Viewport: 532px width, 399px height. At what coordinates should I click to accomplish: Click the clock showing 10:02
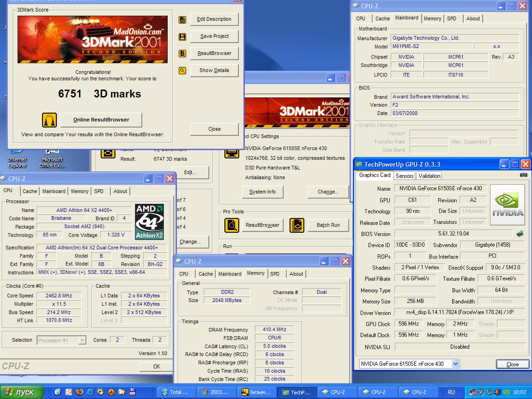point(520,392)
